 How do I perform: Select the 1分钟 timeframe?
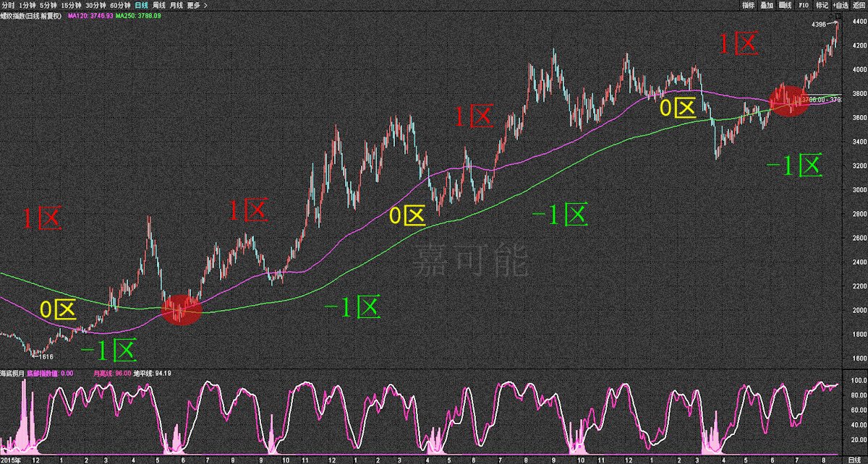click(x=28, y=4)
